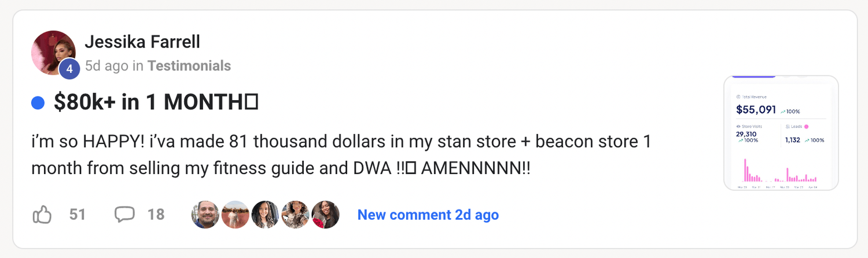Open the revenue dashboard thumbnail

781,132
